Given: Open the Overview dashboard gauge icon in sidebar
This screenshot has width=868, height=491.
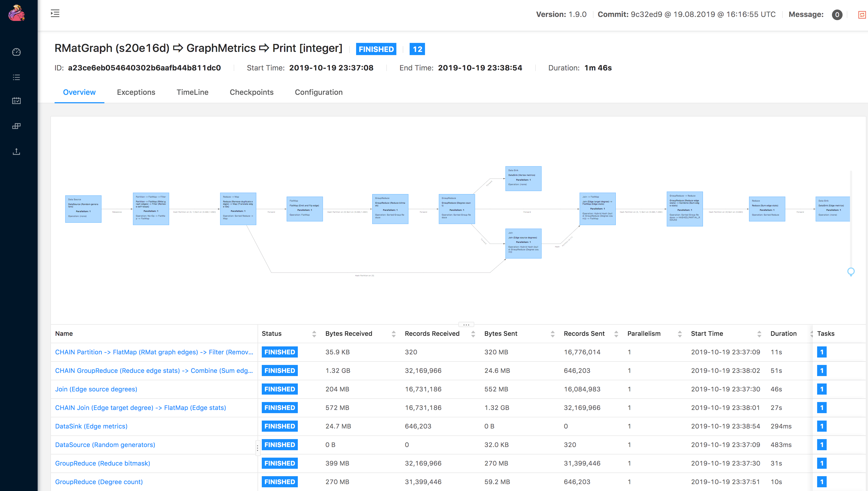Looking at the screenshot, I should [16, 52].
